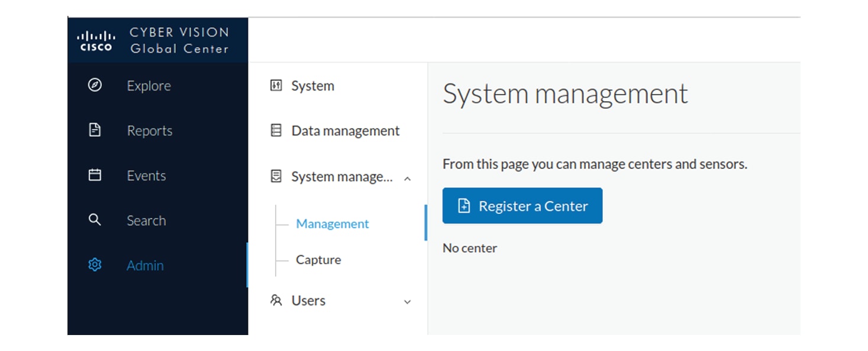Collapse the System management section
This screenshot has width=868, height=351.
click(406, 177)
